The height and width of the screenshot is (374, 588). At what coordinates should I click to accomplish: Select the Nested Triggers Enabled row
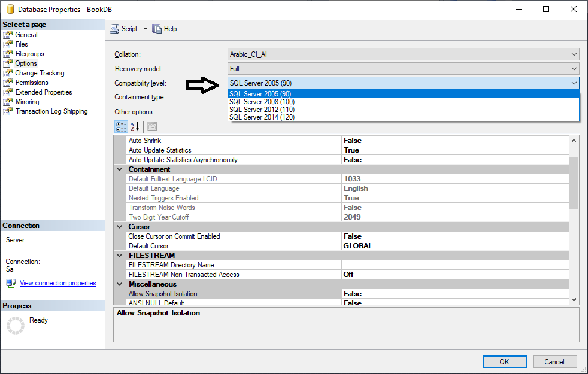(348, 198)
